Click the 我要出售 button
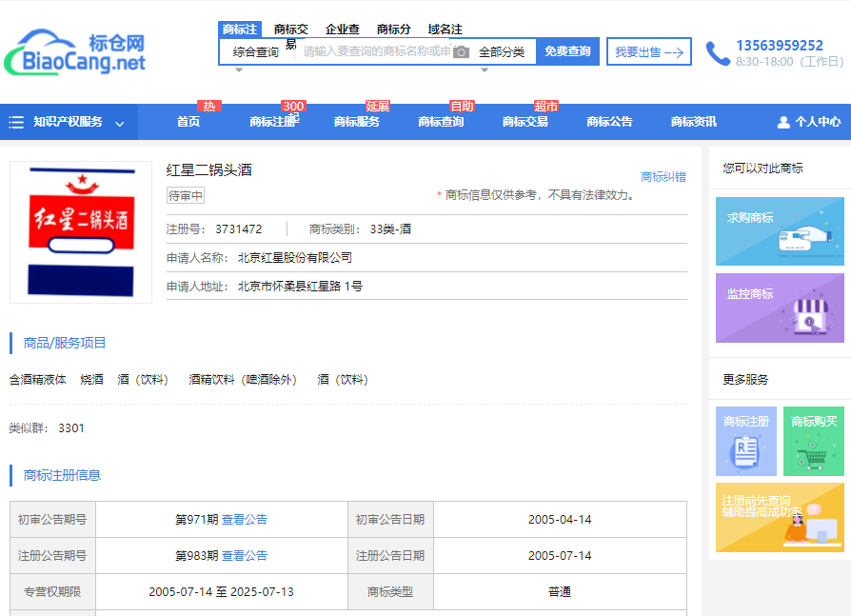The height and width of the screenshot is (616, 851). 649,51
